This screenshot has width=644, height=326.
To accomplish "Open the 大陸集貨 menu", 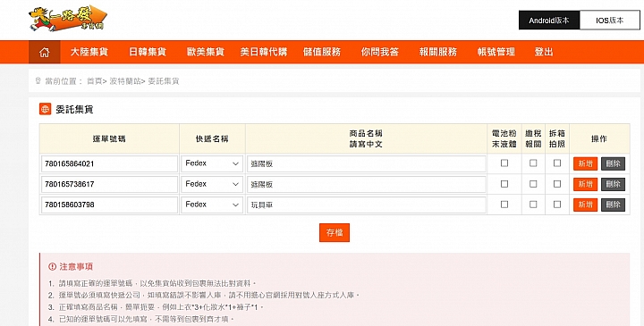I will point(89,52).
